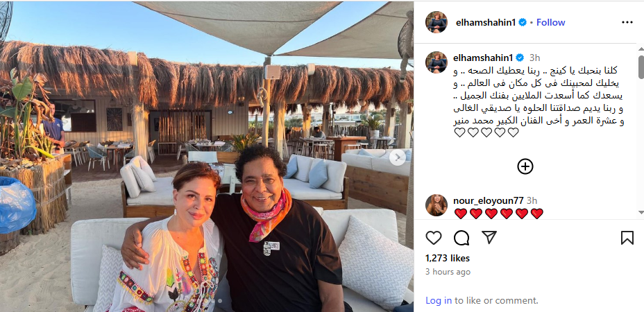Click the 3 hours ago timestamp
The image size is (644, 312).
[x=448, y=272]
